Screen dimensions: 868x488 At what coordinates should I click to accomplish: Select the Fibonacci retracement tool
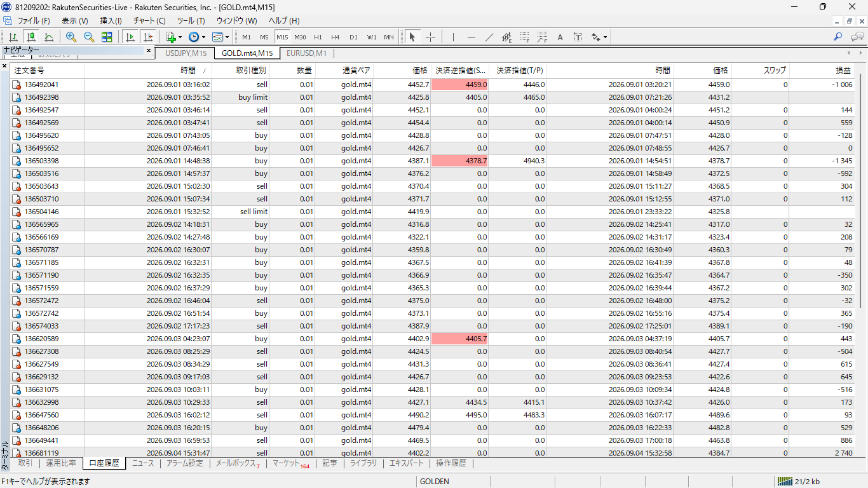point(524,37)
